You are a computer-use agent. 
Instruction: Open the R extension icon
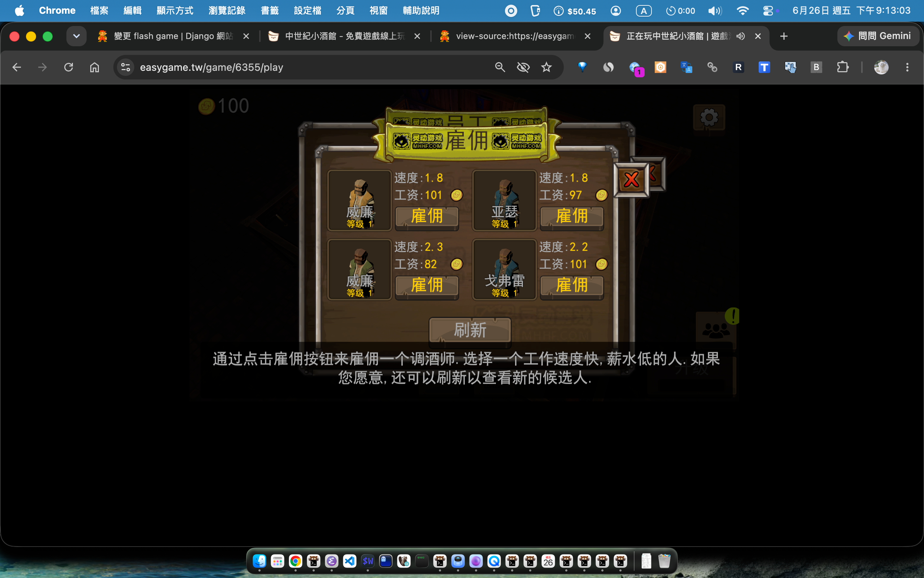[x=738, y=67]
